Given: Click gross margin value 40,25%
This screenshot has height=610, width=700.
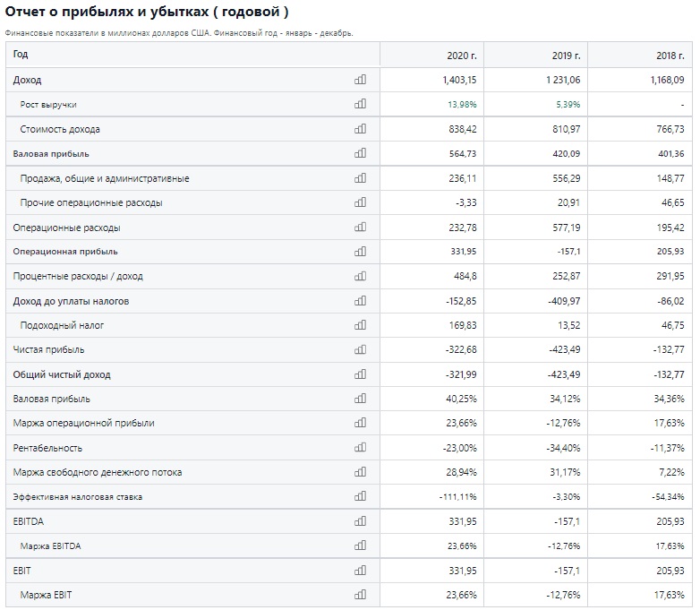Looking at the screenshot, I should click(461, 399).
